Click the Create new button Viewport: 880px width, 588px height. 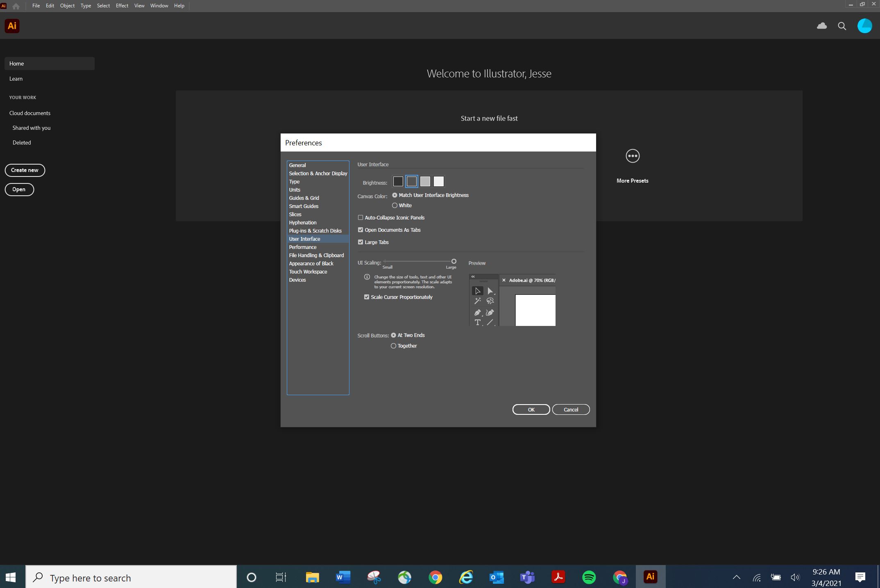[x=25, y=170]
